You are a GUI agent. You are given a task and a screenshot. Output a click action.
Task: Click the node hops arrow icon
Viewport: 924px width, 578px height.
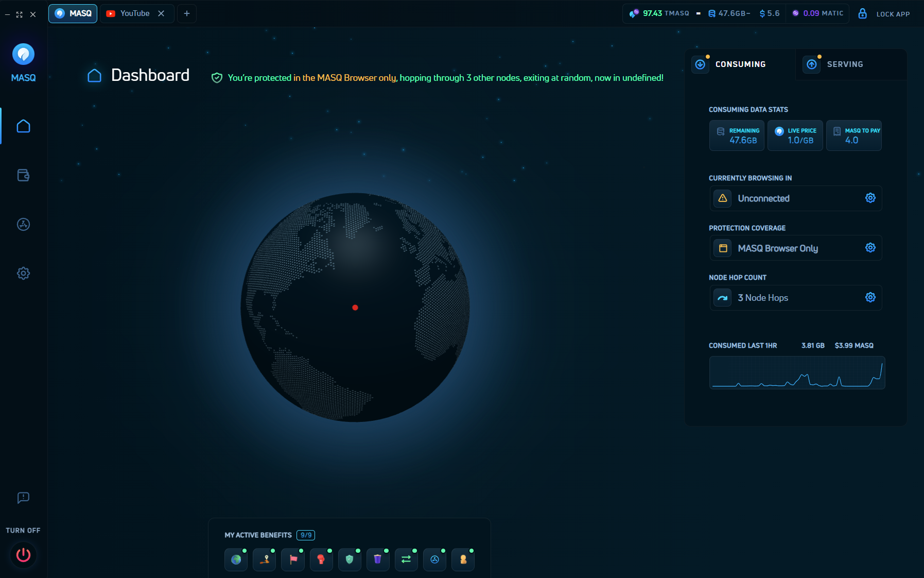[x=723, y=298]
